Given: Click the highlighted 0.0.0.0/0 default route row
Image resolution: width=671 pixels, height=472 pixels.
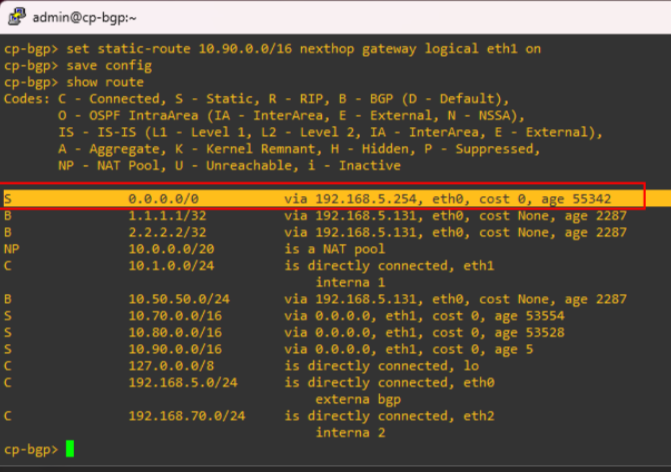Looking at the screenshot, I should point(323,199).
